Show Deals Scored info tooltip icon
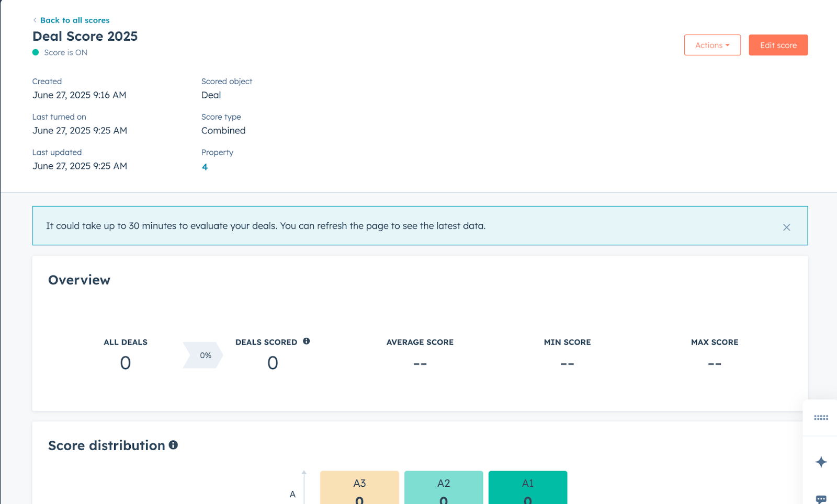This screenshot has height=504, width=837. pyautogui.click(x=307, y=341)
